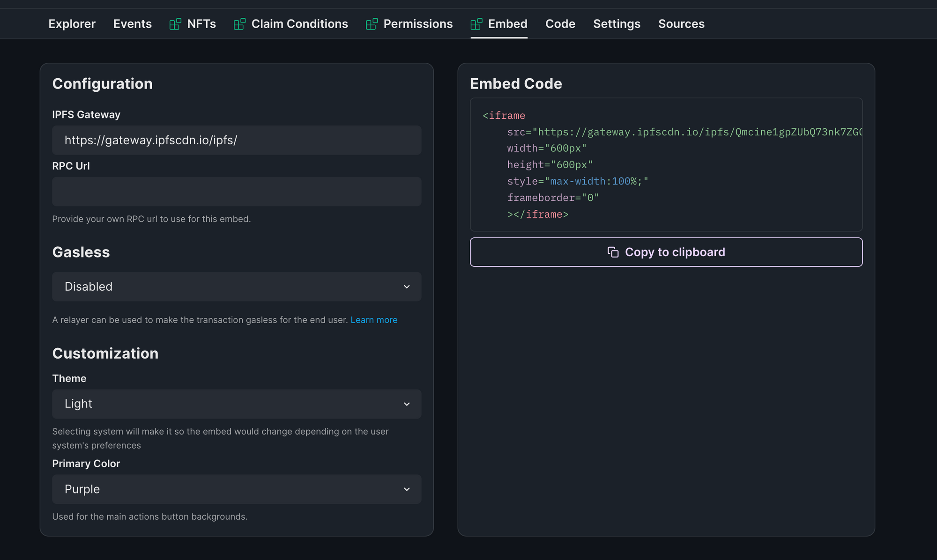The image size is (937, 560).
Task: Click the closing ></iframe> tag text
Action: pyautogui.click(x=537, y=214)
